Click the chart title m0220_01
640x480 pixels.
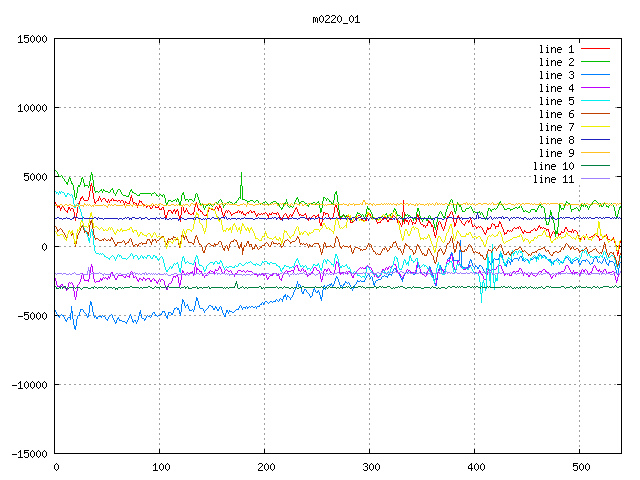coord(335,19)
